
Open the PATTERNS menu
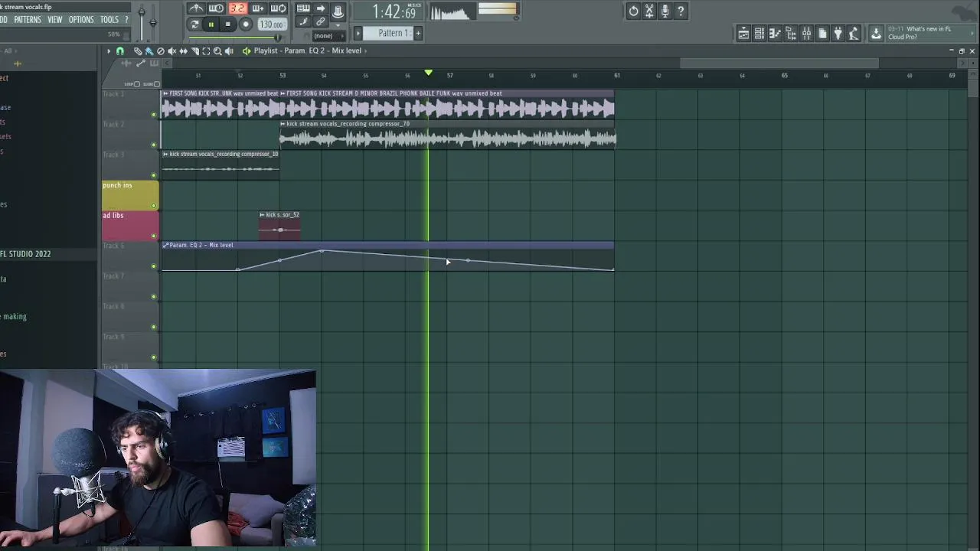(x=28, y=20)
